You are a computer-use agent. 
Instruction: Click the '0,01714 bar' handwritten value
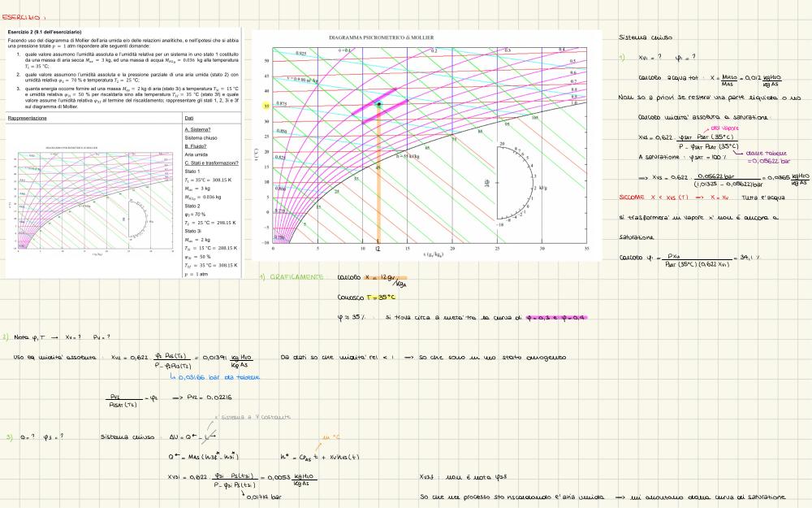click(x=264, y=497)
